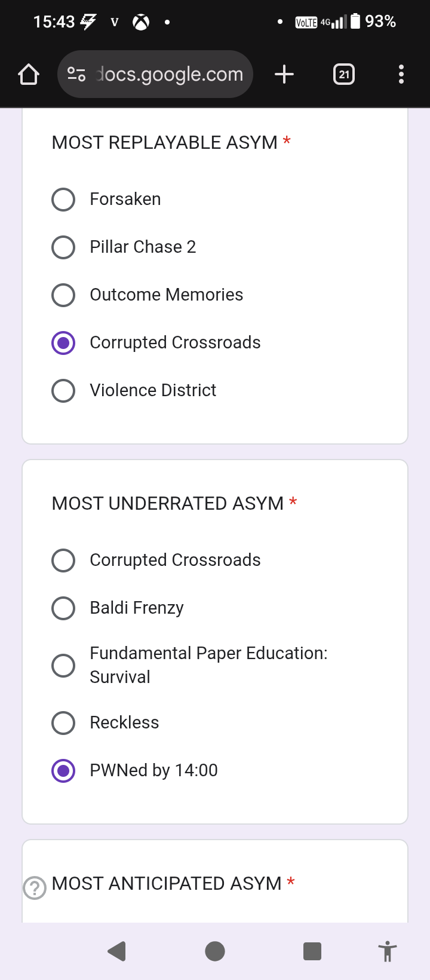
Task: Tap the docs.google.com address bar
Action: pos(170,75)
